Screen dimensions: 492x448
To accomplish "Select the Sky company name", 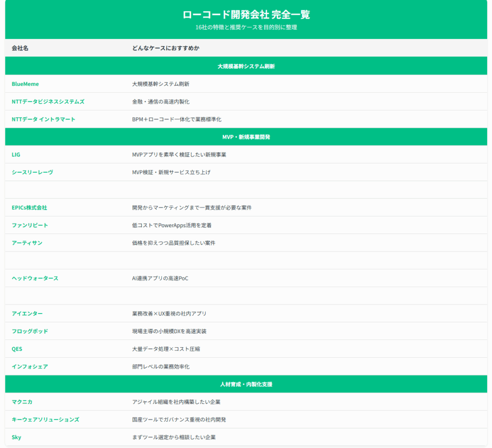I will tap(16, 437).
